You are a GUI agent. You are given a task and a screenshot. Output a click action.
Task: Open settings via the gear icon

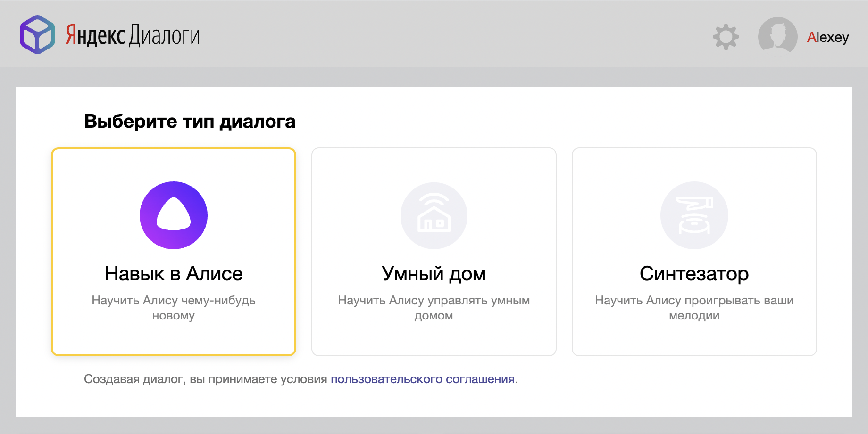(726, 37)
